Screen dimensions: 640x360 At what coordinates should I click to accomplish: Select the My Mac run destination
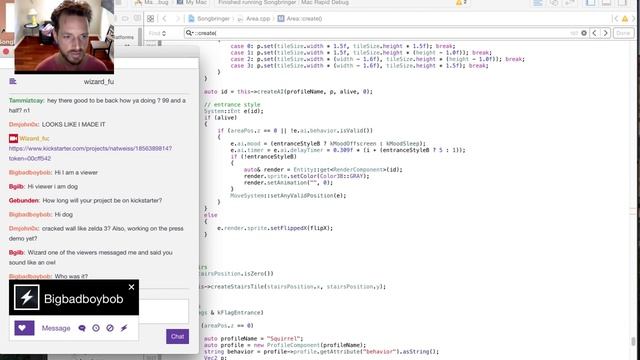click(192, 2)
